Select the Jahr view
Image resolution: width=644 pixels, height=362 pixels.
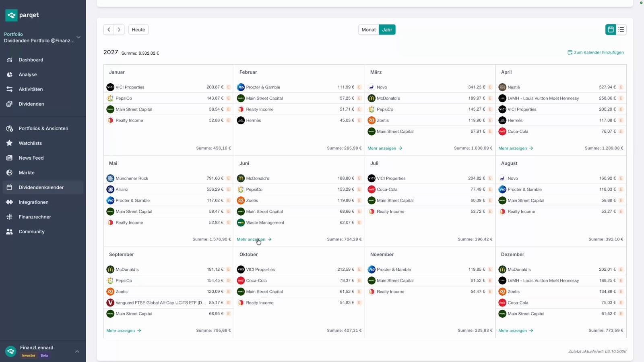pyautogui.click(x=387, y=30)
